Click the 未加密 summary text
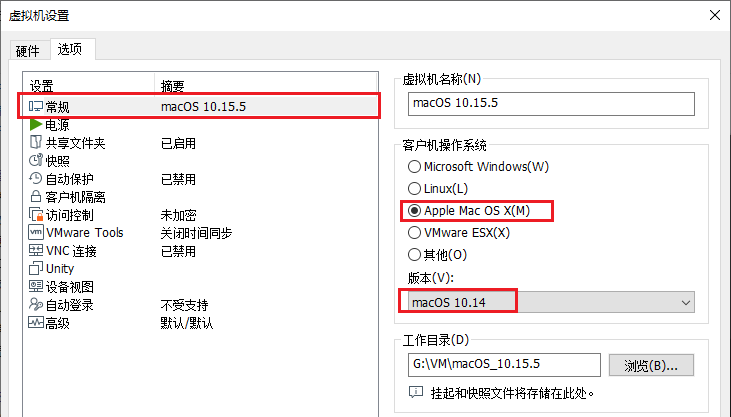The height and width of the screenshot is (417, 731). point(179,215)
